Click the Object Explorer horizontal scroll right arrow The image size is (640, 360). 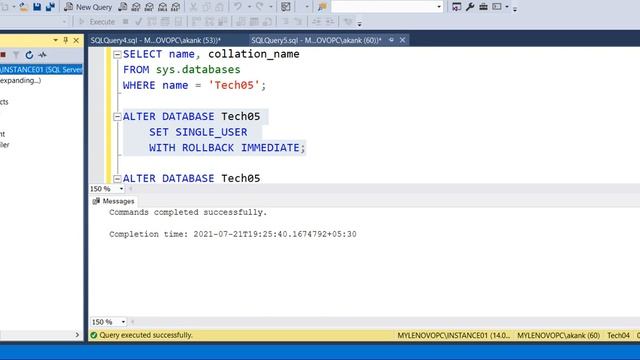pyautogui.click(x=78, y=335)
